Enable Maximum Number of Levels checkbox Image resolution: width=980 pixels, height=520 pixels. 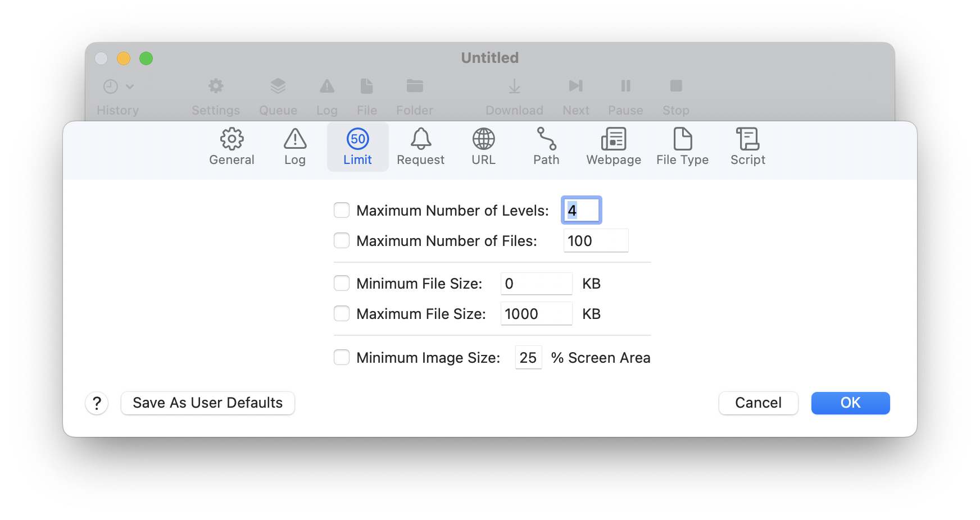click(x=342, y=211)
